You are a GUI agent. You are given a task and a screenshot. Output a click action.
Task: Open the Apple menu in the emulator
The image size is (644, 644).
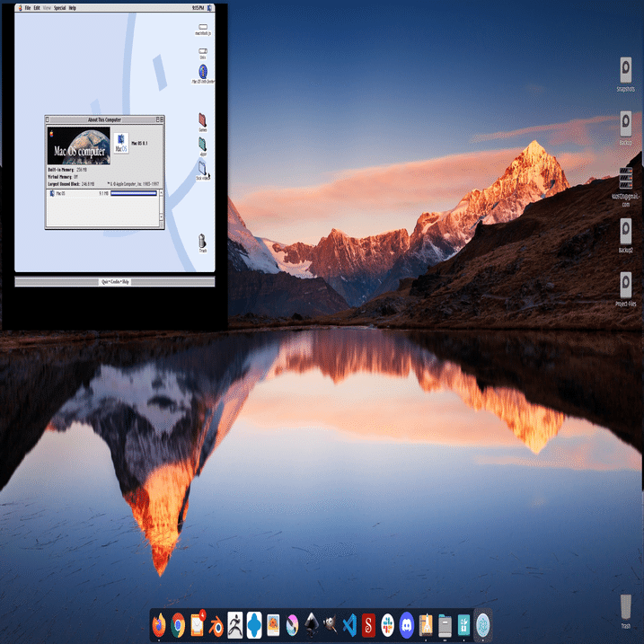20,8
